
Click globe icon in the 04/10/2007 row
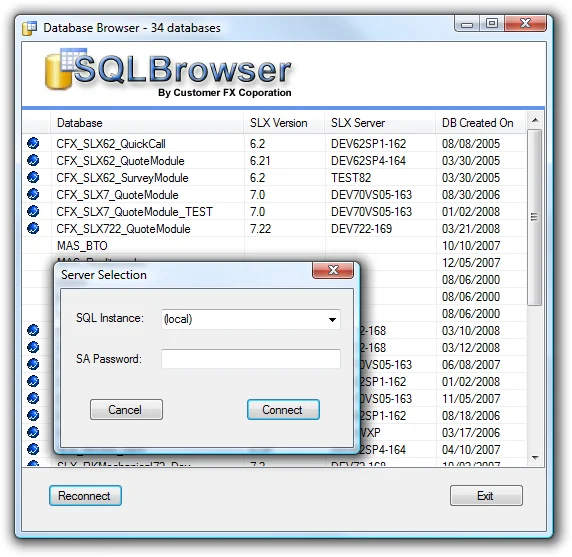point(33,449)
